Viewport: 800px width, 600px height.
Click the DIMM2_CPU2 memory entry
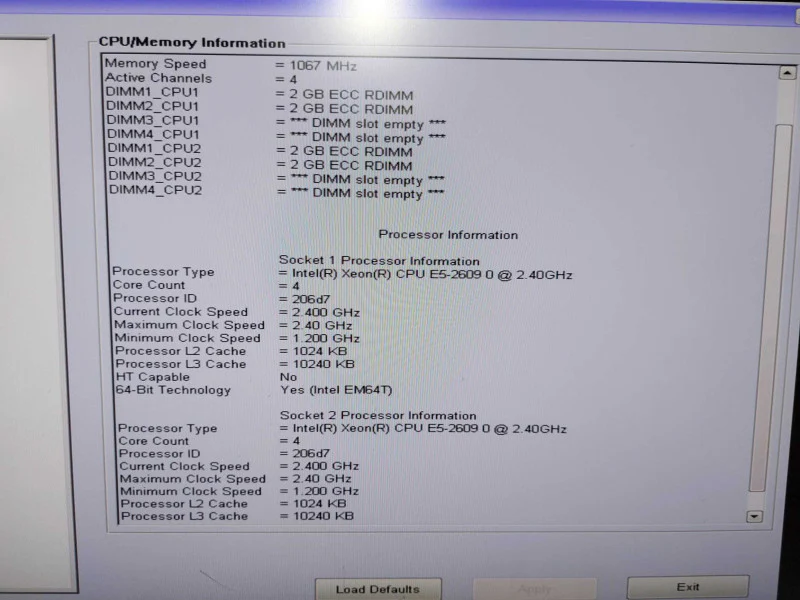coord(260,164)
